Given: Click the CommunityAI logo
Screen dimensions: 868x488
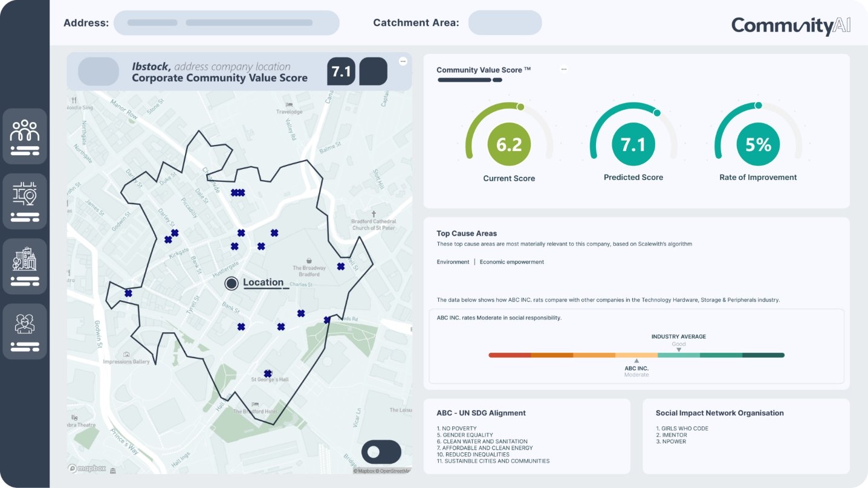Looking at the screenshot, I should click(x=790, y=25).
